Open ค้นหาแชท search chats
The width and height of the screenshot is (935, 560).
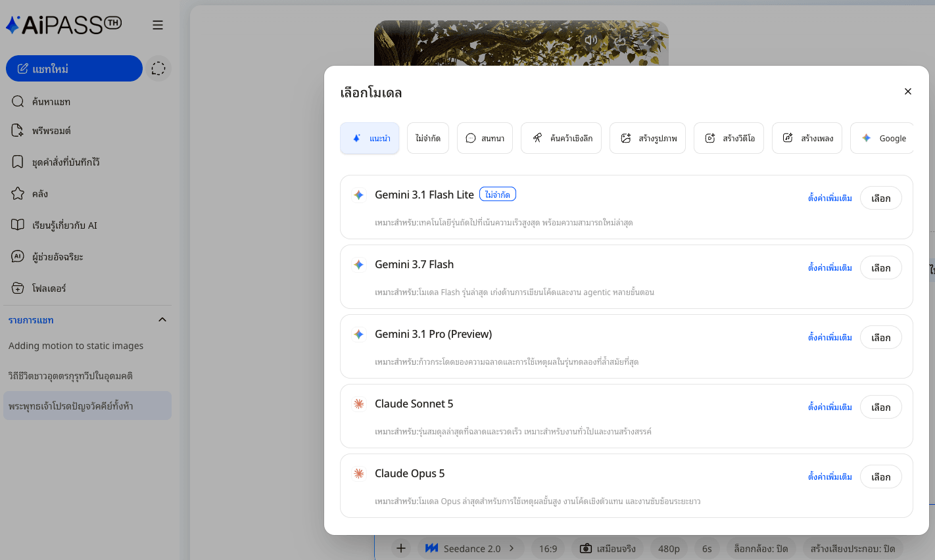click(x=87, y=102)
